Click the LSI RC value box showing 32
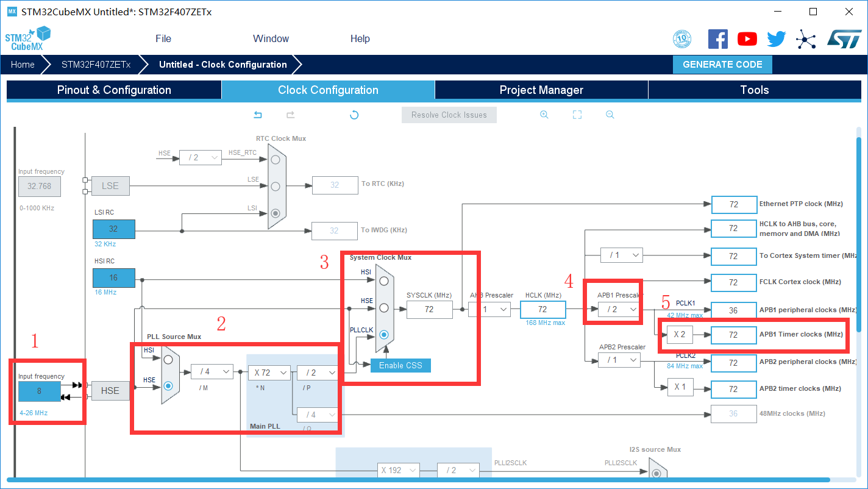 (x=114, y=229)
